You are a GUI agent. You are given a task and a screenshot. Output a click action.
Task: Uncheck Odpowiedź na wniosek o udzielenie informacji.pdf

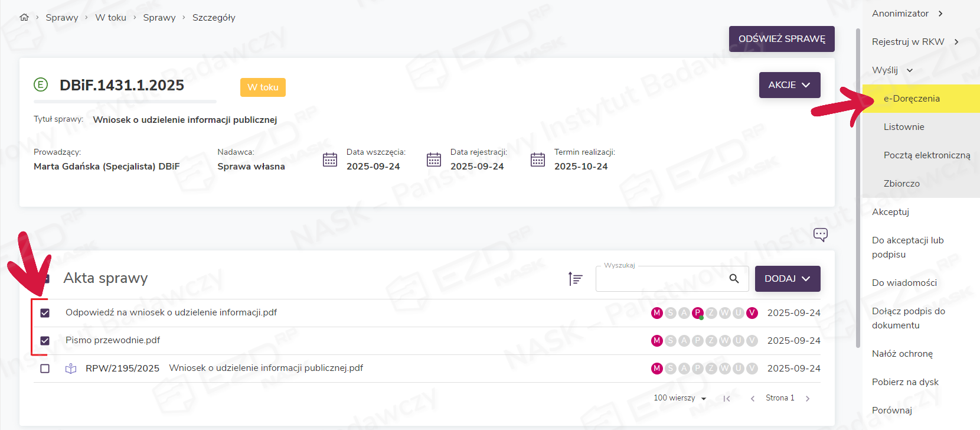pos(45,313)
